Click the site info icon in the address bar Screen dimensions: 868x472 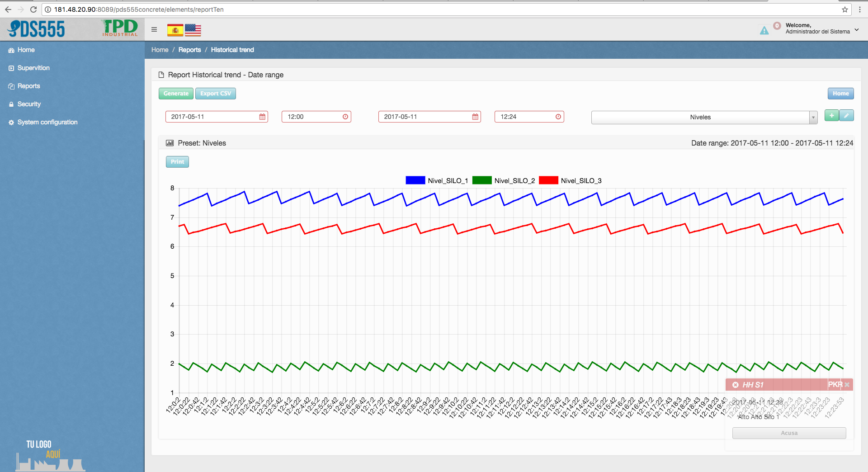pos(47,9)
